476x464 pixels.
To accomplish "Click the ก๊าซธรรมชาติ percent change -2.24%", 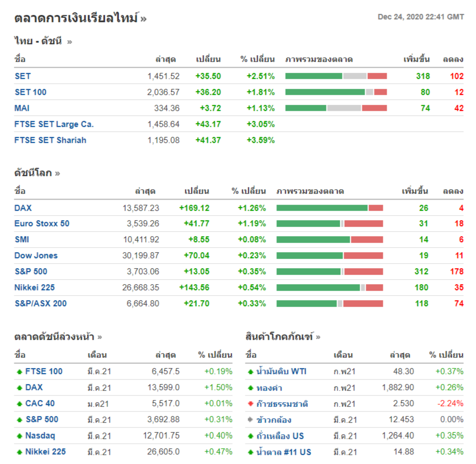I will (x=450, y=403).
